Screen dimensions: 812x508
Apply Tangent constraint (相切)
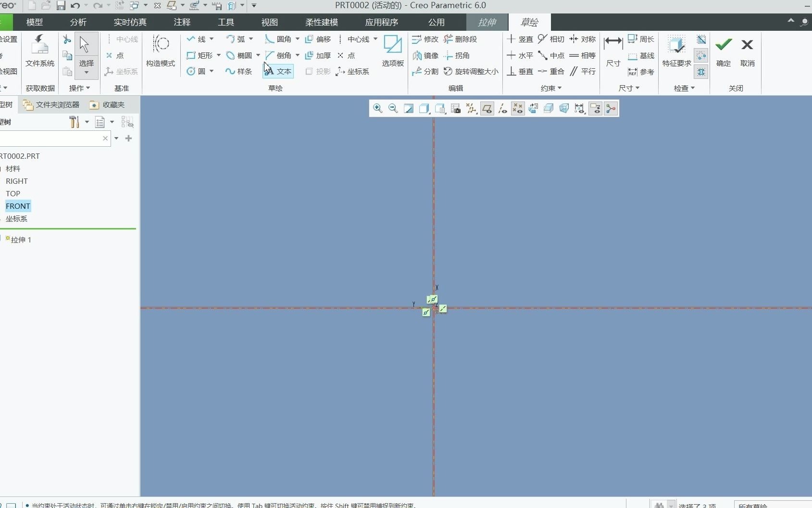coord(551,39)
